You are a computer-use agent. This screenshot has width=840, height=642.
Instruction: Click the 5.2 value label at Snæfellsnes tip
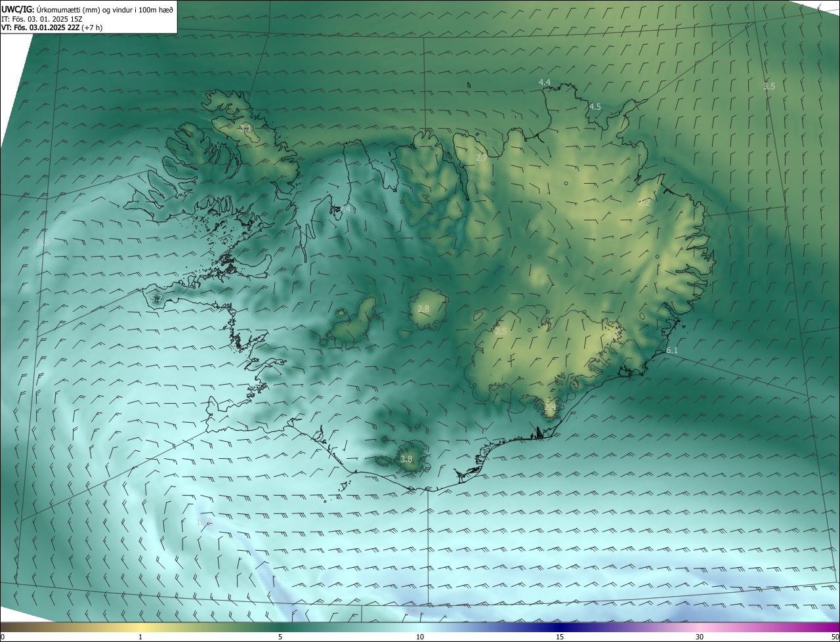(156, 299)
